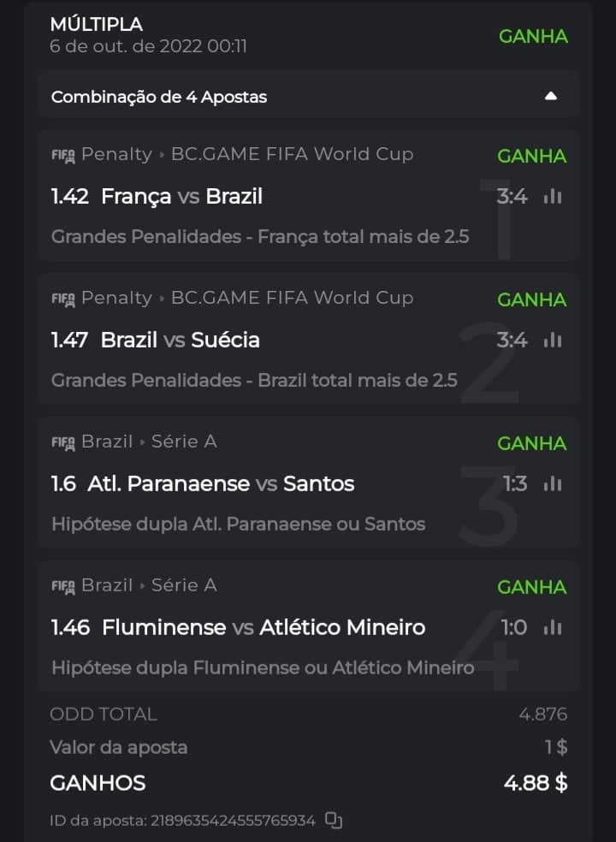This screenshot has height=842, width=616.
Task: Open stats icon for Fluminense vs Atlético Mineiro
Action: pyautogui.click(x=553, y=628)
